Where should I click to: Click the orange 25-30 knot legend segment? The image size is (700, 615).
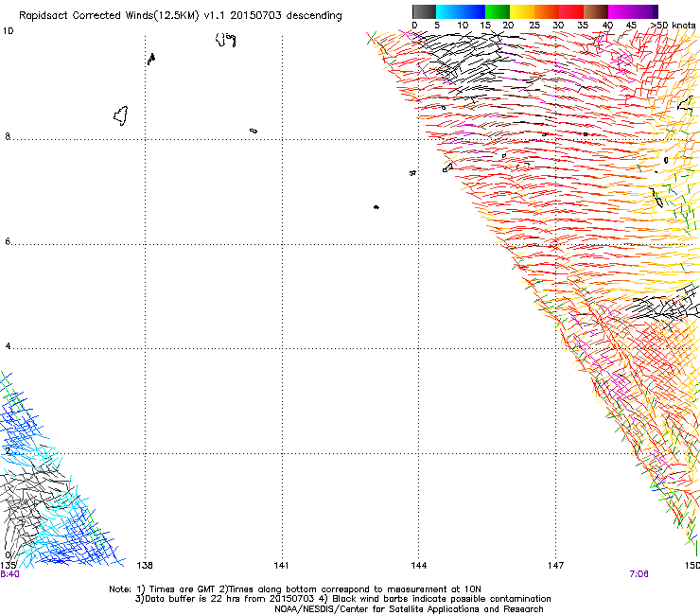coord(547,11)
